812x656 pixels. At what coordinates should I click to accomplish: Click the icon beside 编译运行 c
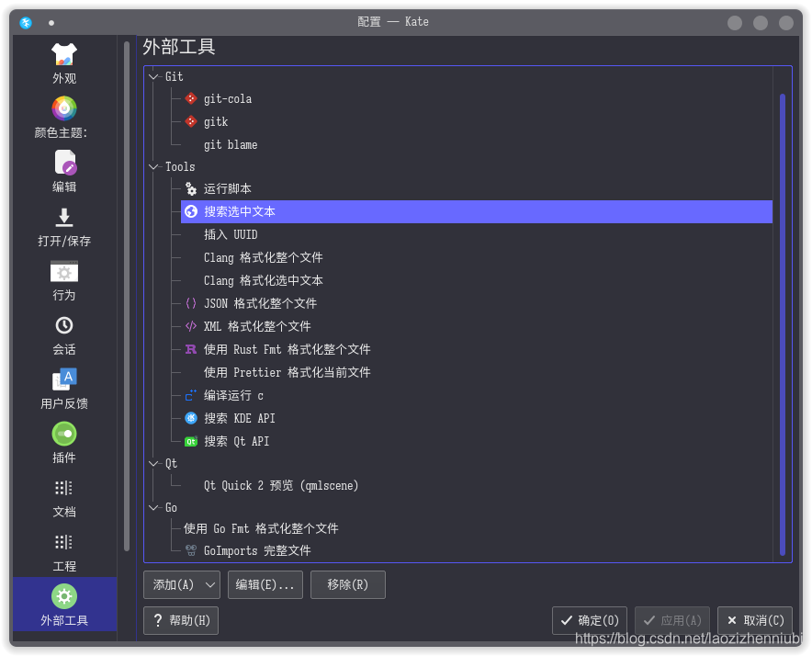(191, 395)
